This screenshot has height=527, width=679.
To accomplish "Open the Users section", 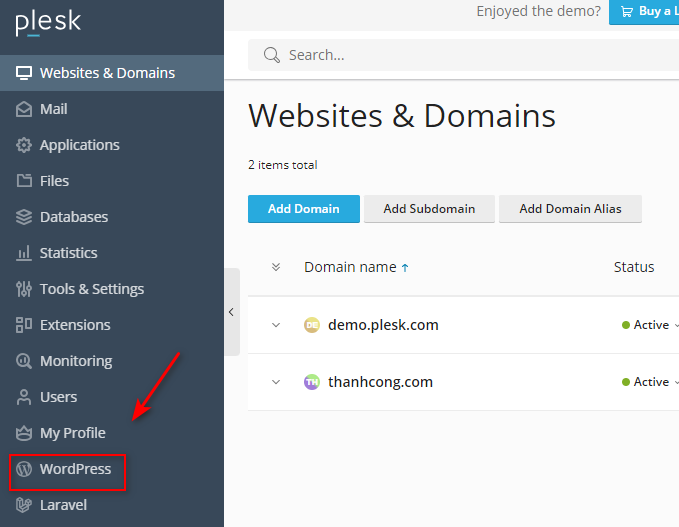I will [x=112, y=397].
